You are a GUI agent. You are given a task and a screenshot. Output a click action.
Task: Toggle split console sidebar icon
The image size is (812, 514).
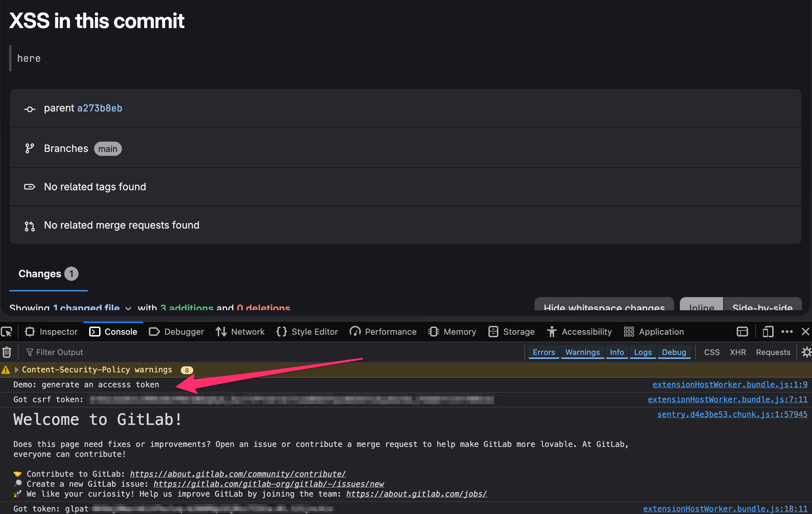pyautogui.click(x=742, y=332)
